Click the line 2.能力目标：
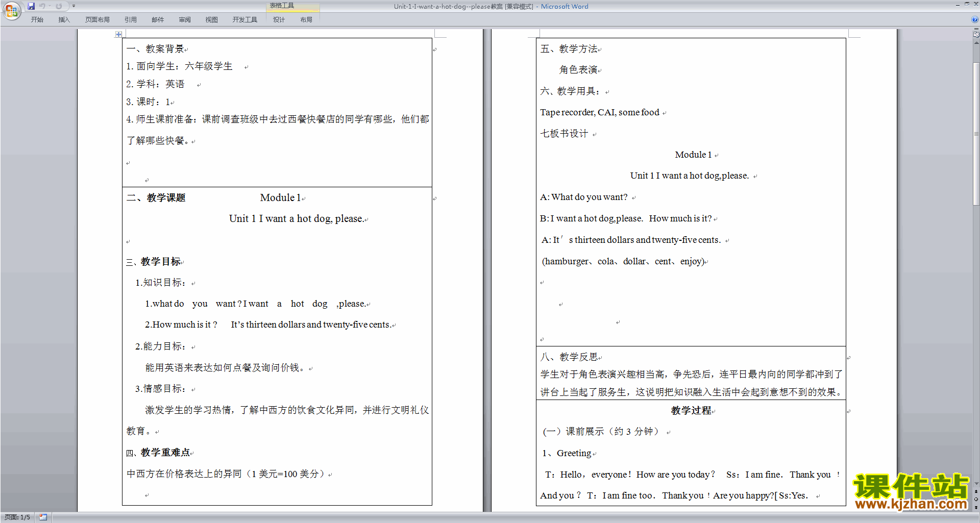The image size is (980, 523). (x=160, y=346)
